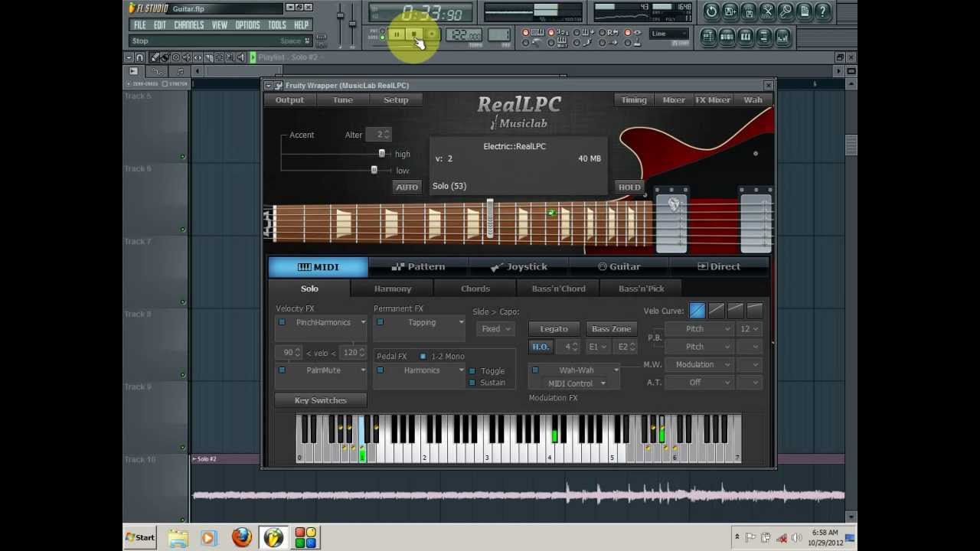Show the Piano Roll window icon

coord(745,36)
